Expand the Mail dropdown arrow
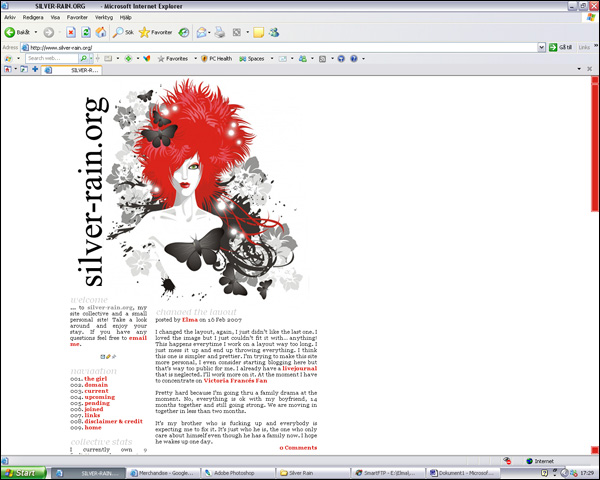 209,33
